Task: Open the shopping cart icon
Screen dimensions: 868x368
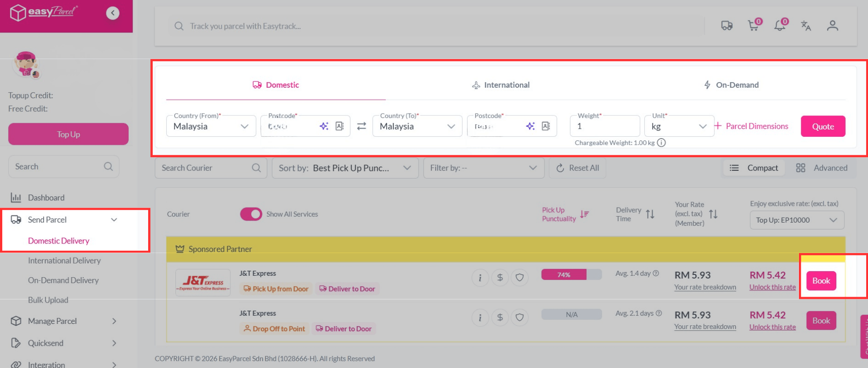Action: pos(753,25)
